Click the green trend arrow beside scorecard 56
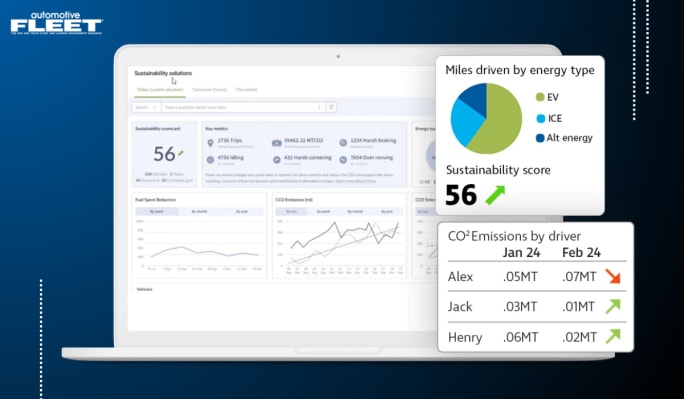 (x=181, y=153)
